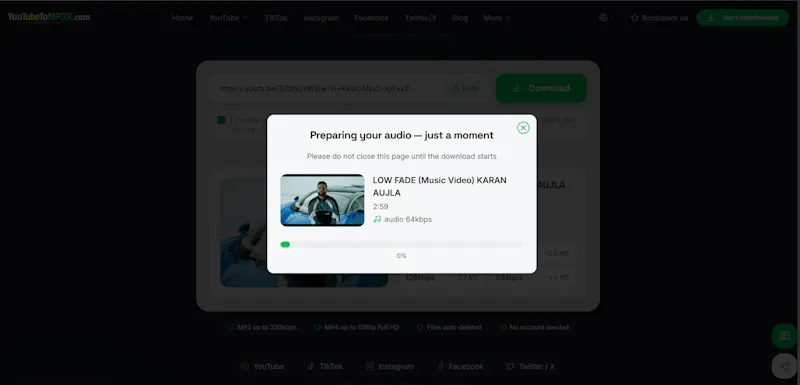The image size is (800, 385).
Task: Click the LOW FADE video title in dialog
Action: click(440, 187)
